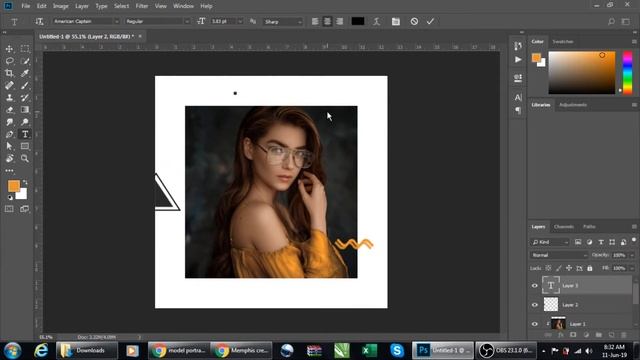Select the Healing Brush tool
Image resolution: width=640 pixels, height=360 pixels.
(9, 85)
